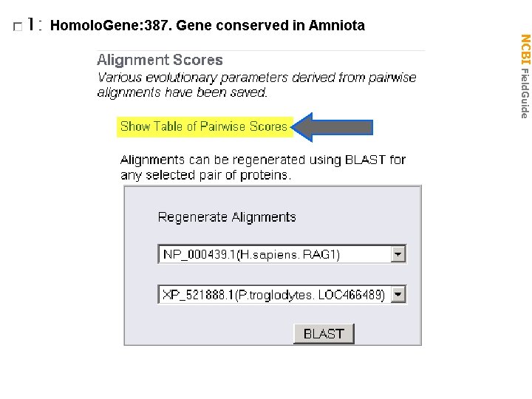
Task: Click the Alignment Scores heading
Action: pos(160,61)
